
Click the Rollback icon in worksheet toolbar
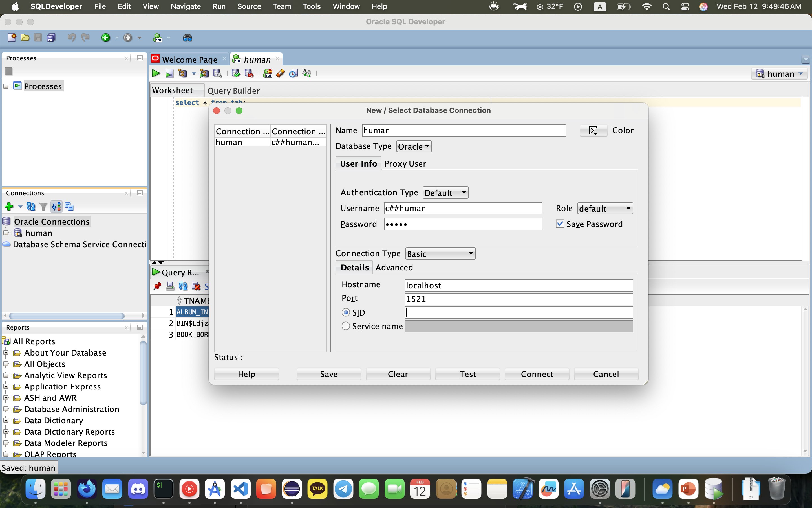(x=249, y=73)
